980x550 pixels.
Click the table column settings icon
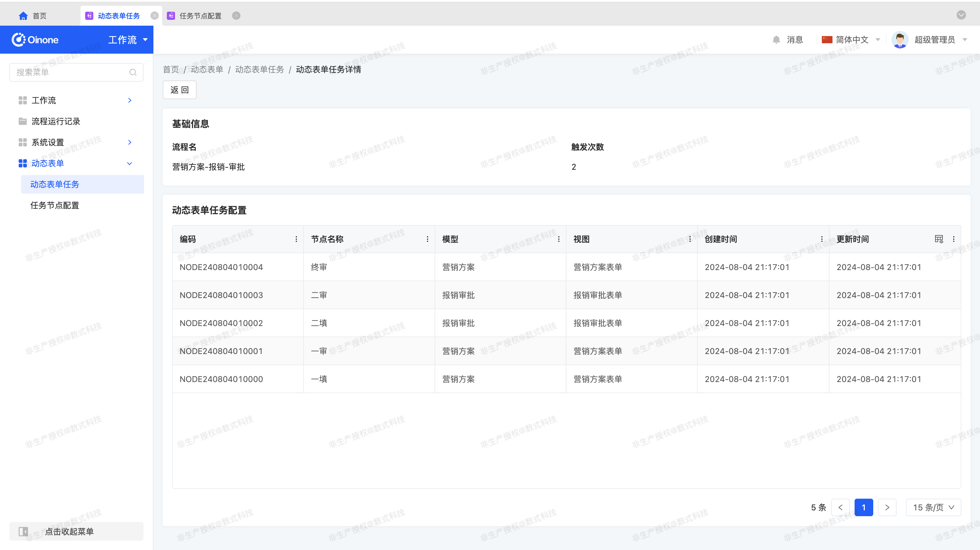[x=939, y=239]
